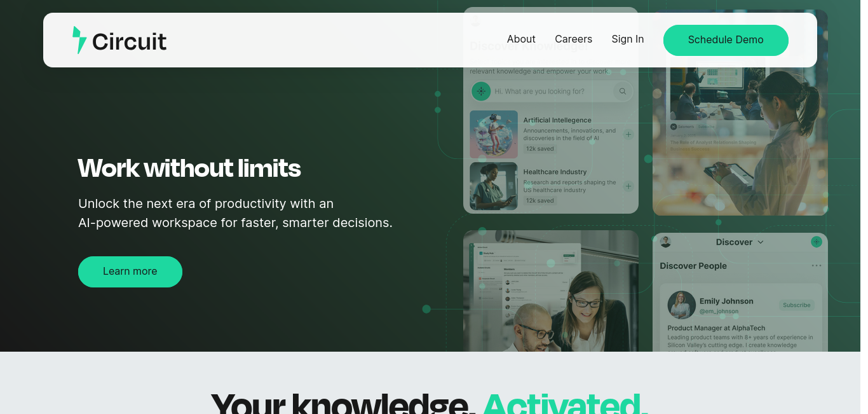Screen dimensions: 868x414
Task: Click '12k saved' under Healthcare Industry
Action: coord(540,201)
